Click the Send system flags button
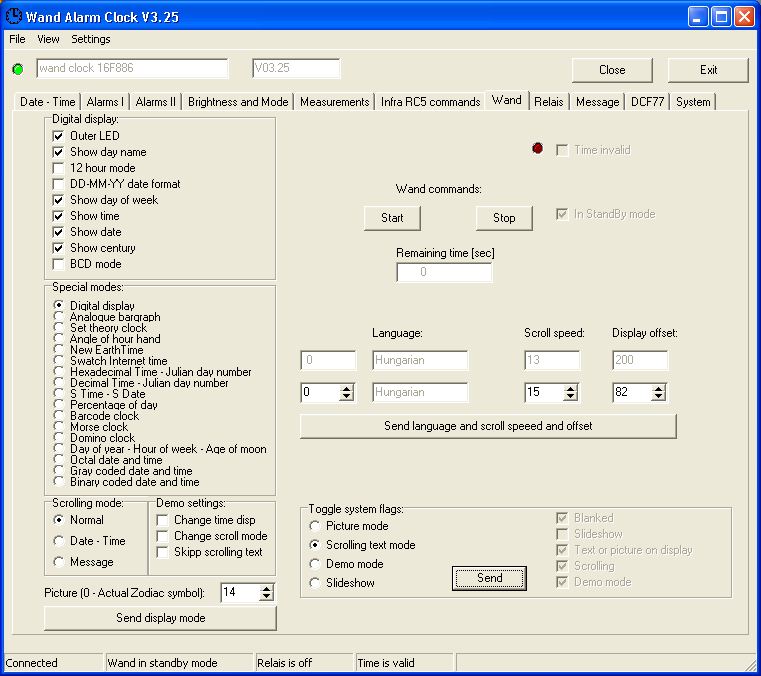 tap(489, 578)
